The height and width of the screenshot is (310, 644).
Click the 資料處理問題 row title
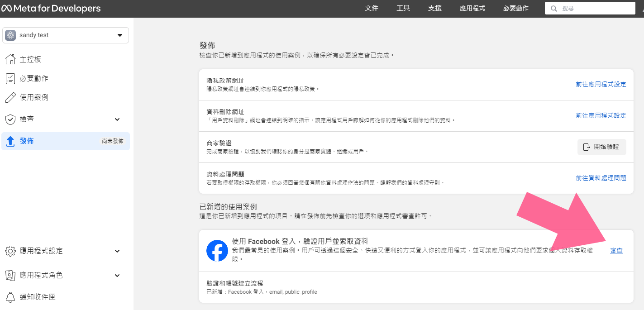[225, 174]
